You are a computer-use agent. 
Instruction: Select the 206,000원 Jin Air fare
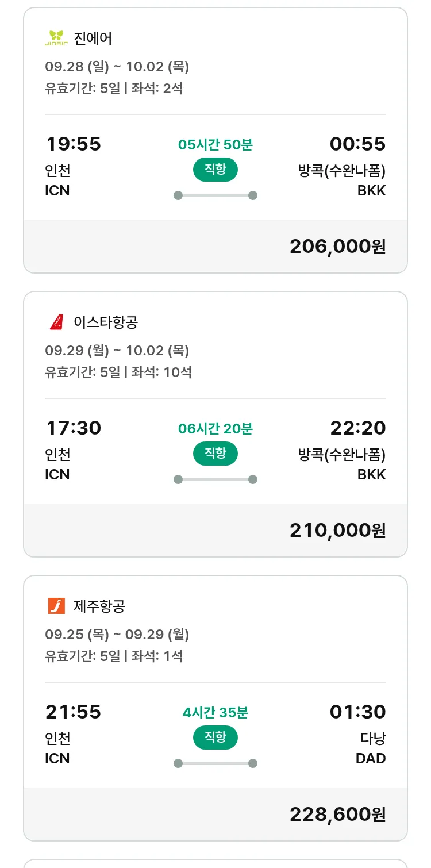[x=337, y=246]
